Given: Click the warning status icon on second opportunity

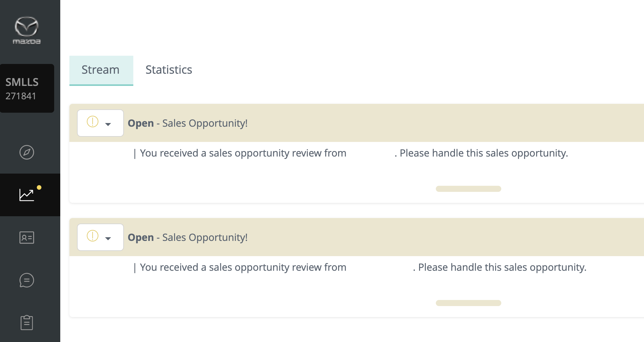Looking at the screenshot, I should pyautogui.click(x=93, y=236).
